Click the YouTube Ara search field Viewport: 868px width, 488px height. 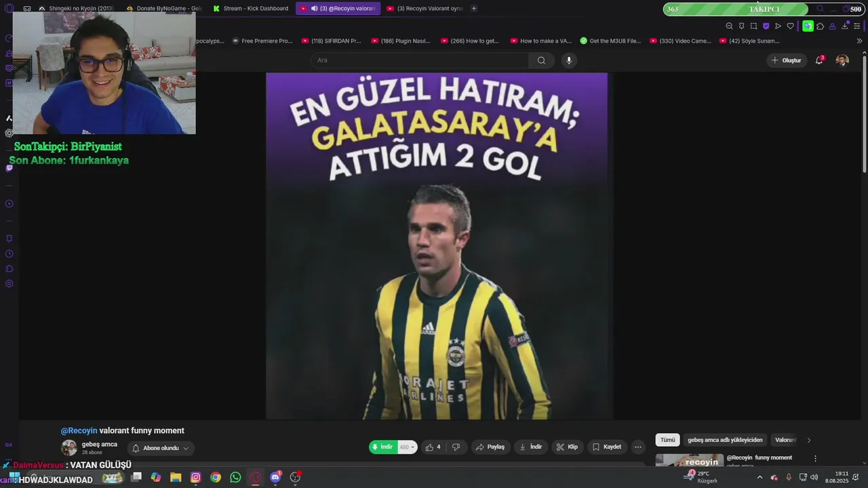coord(420,60)
